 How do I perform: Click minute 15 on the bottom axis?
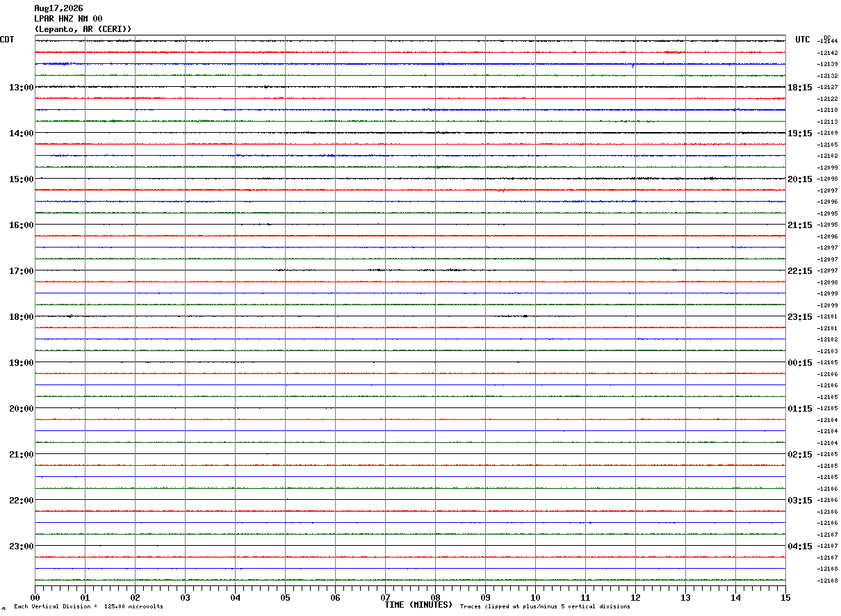[785, 597]
